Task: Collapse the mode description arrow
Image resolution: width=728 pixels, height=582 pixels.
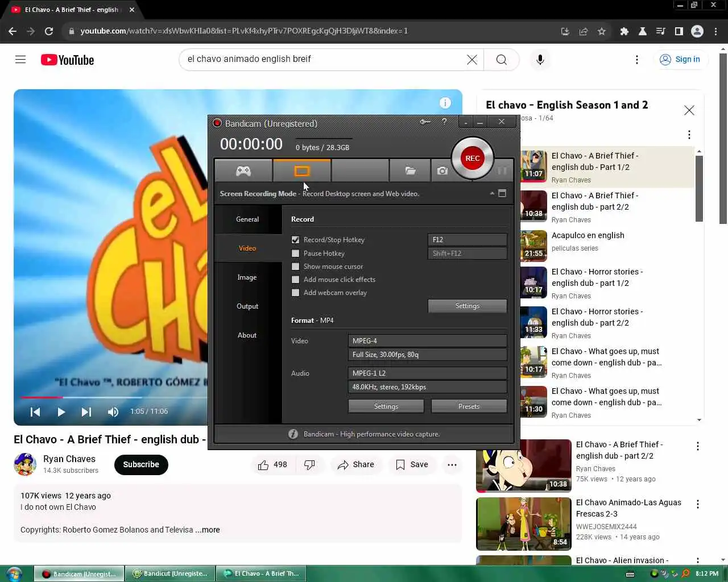Action: (x=492, y=193)
